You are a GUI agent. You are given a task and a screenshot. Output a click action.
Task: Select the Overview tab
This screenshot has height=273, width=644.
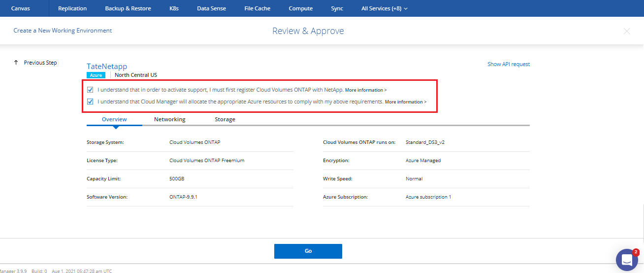[x=114, y=119]
